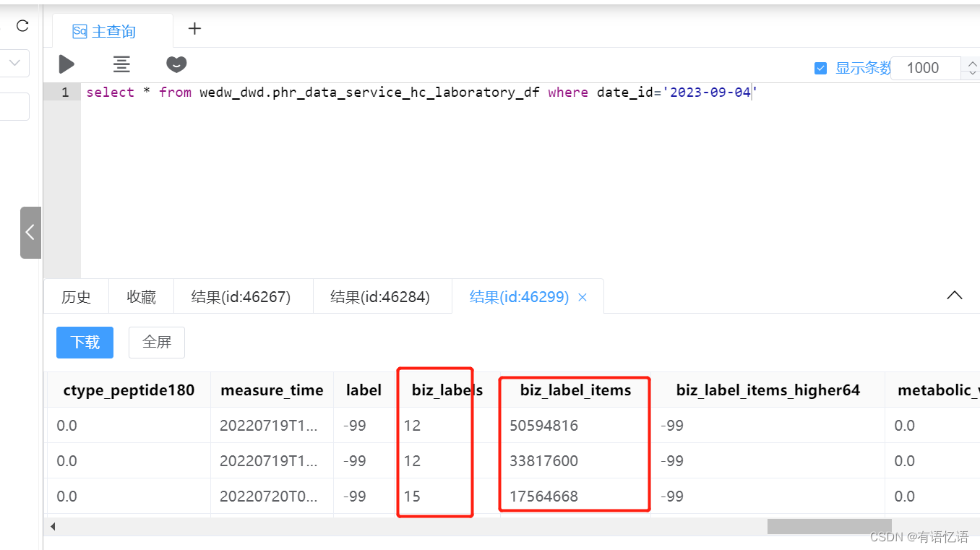Screen dimensions: 980x550
Task: Click the ctype_peptide180 column header
Action: tap(129, 390)
